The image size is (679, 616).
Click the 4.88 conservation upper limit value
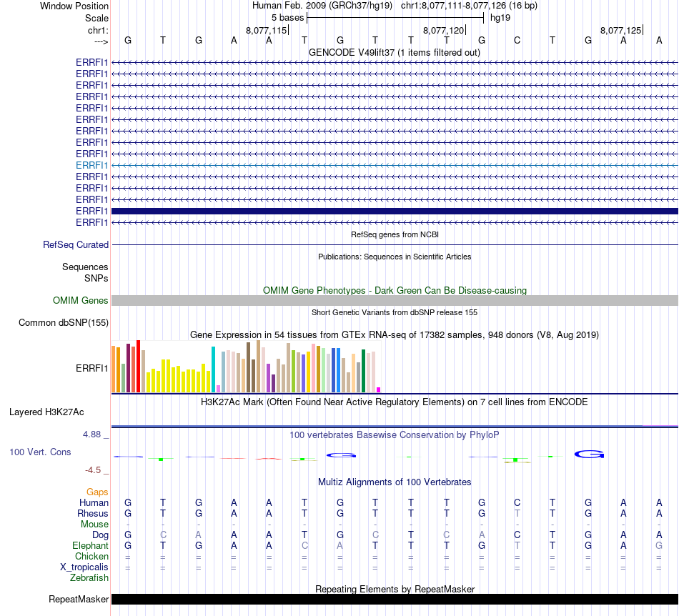(92, 434)
